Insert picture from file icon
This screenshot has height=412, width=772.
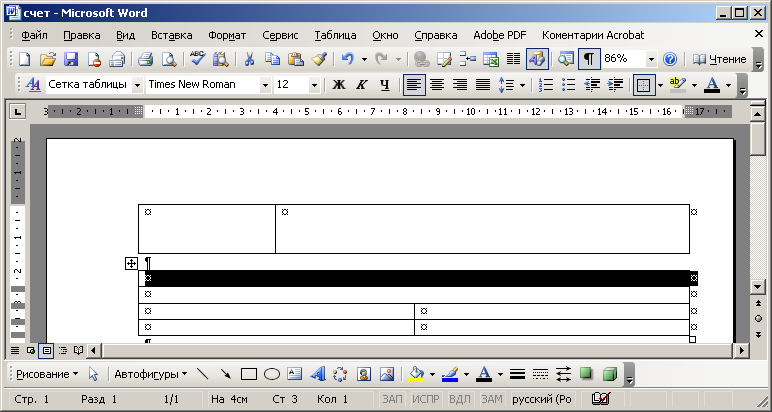pos(387,374)
